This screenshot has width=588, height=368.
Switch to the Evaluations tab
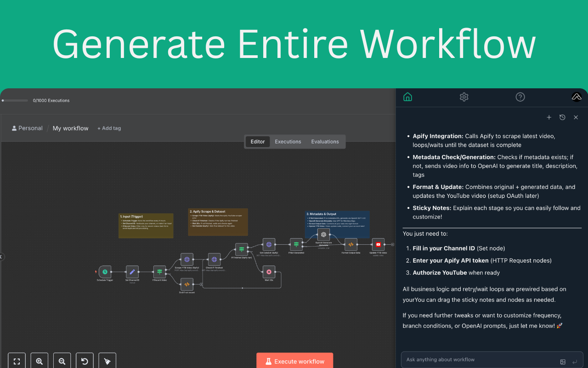pos(325,142)
